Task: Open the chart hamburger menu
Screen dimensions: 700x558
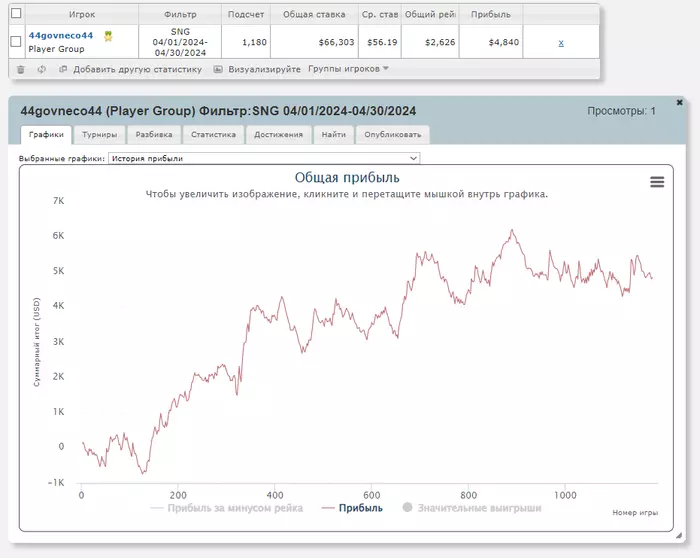Action: [657, 182]
